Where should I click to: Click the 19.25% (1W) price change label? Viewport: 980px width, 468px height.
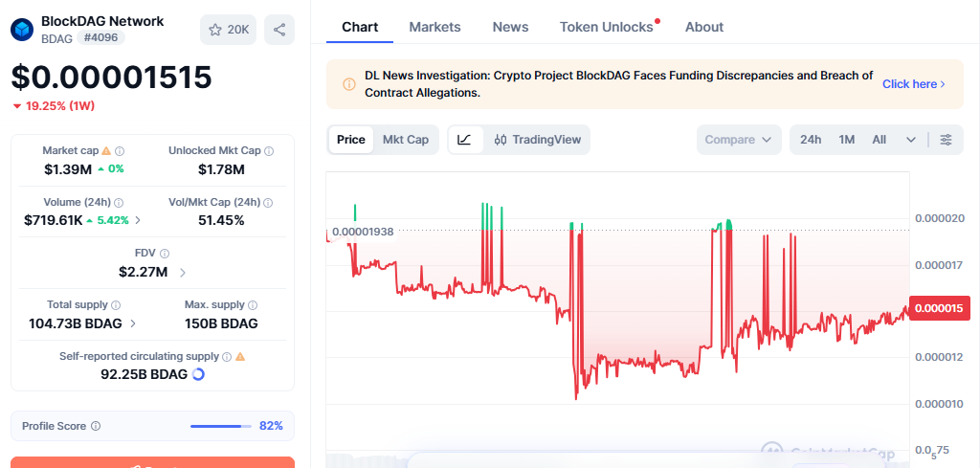click(x=54, y=105)
